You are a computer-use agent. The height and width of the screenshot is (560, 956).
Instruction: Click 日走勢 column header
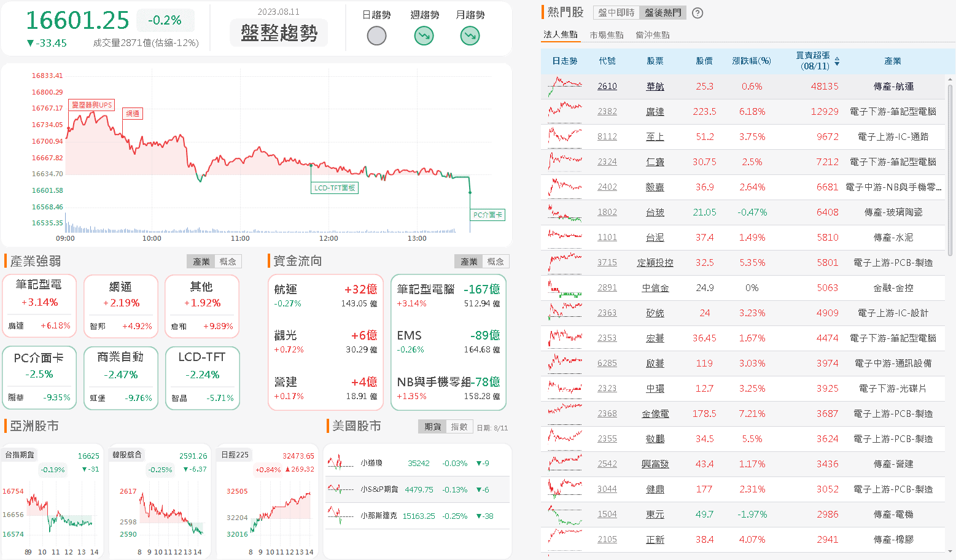(x=565, y=61)
